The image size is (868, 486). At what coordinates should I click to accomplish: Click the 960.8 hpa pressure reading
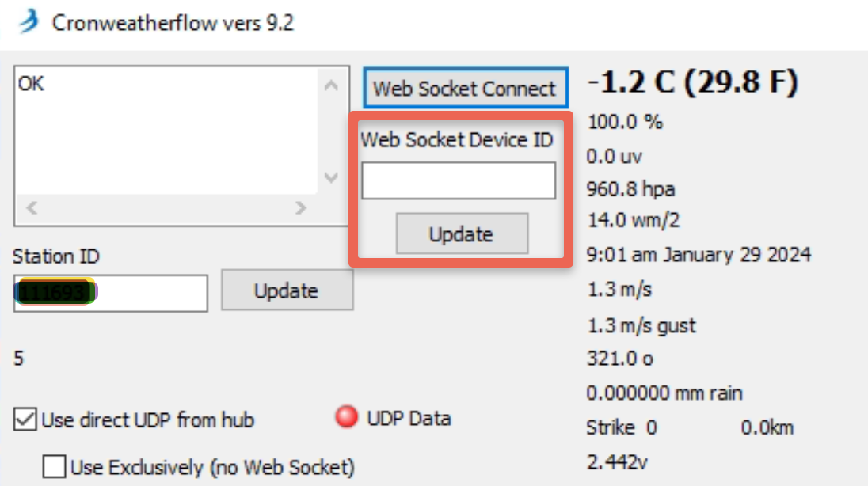[x=630, y=189]
